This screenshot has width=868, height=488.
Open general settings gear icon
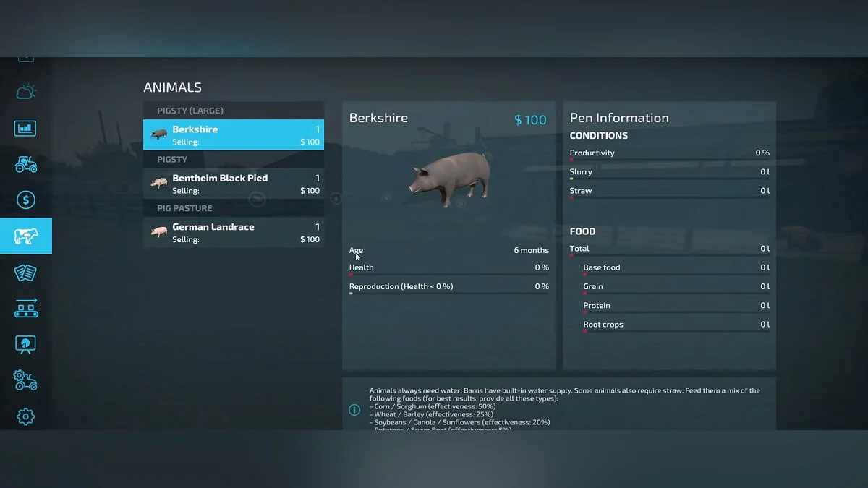pos(26,416)
